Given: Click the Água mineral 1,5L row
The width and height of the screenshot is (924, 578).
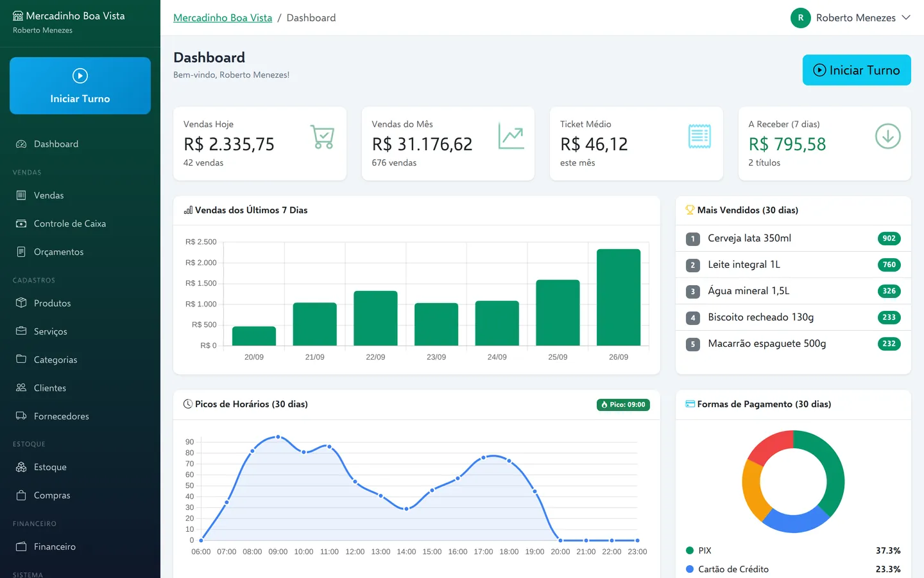Looking at the screenshot, I should [793, 291].
